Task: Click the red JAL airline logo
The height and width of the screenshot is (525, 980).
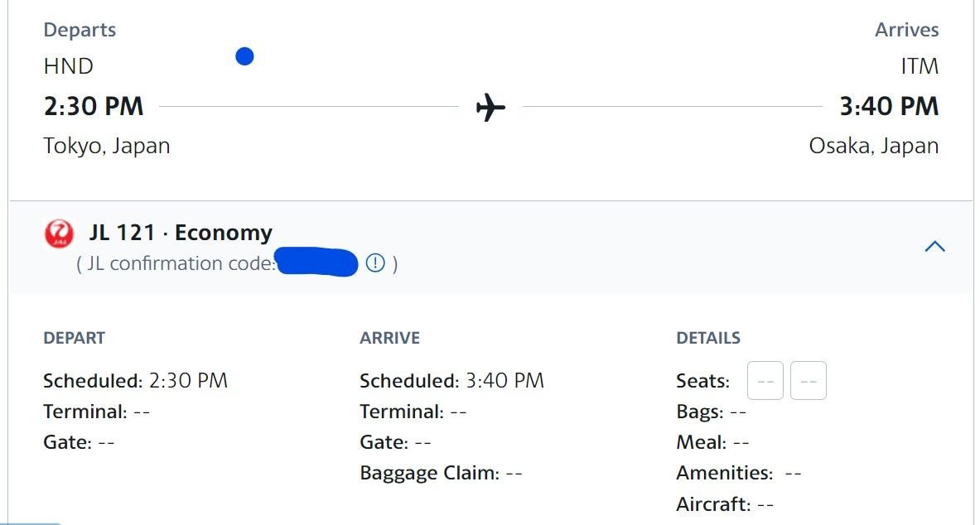Action: tap(59, 235)
